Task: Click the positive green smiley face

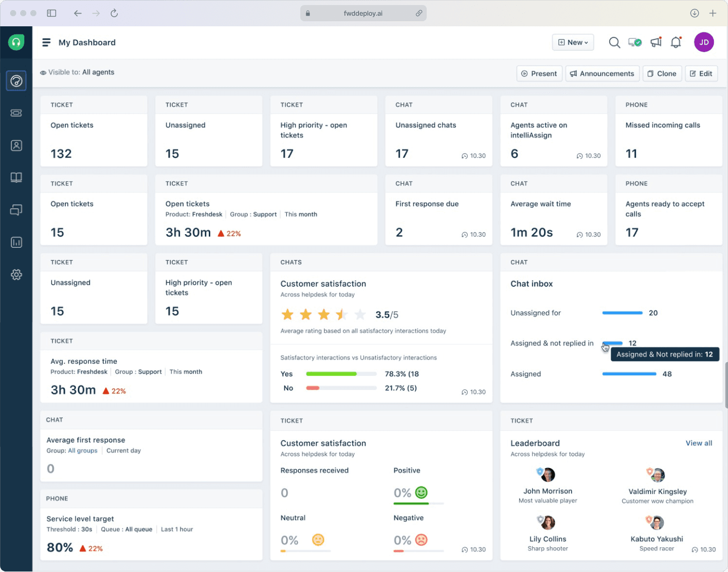Action: click(421, 493)
